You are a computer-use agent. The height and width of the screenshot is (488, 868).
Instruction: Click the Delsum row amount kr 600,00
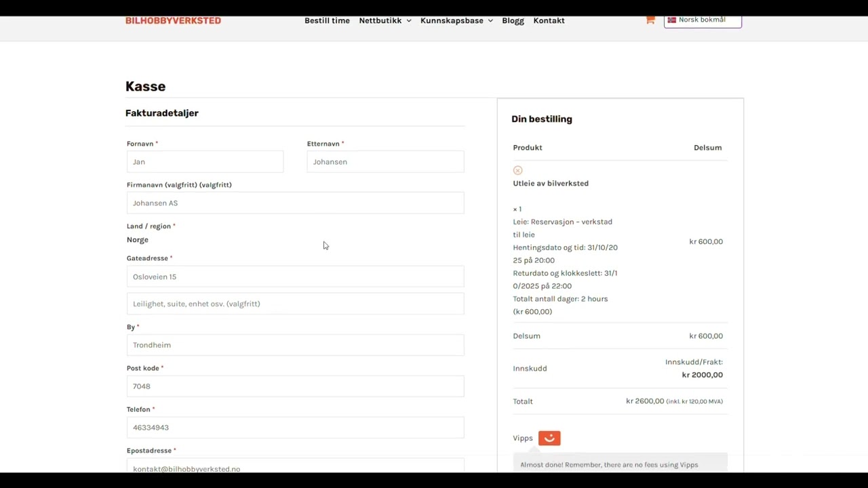pos(706,336)
